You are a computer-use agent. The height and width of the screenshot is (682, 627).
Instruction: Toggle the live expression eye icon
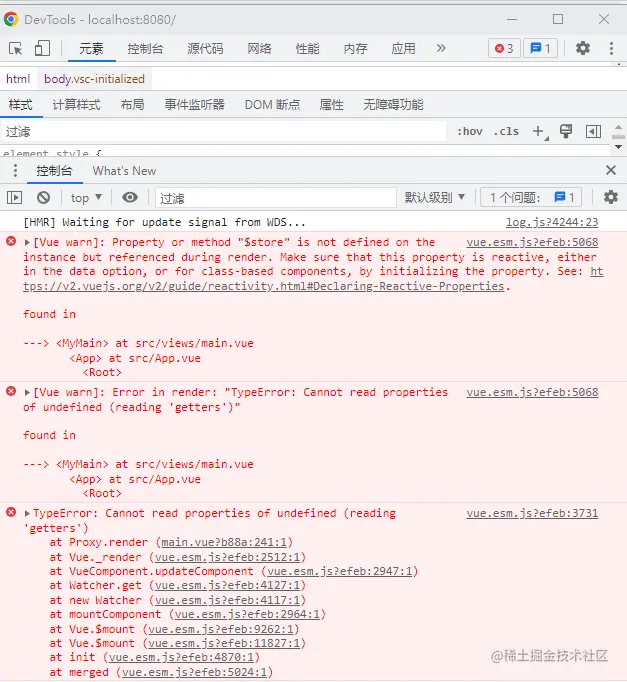tap(130, 197)
